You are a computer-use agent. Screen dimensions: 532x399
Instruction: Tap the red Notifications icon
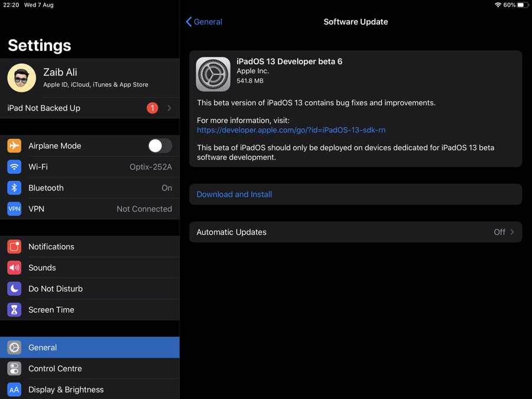(x=14, y=246)
